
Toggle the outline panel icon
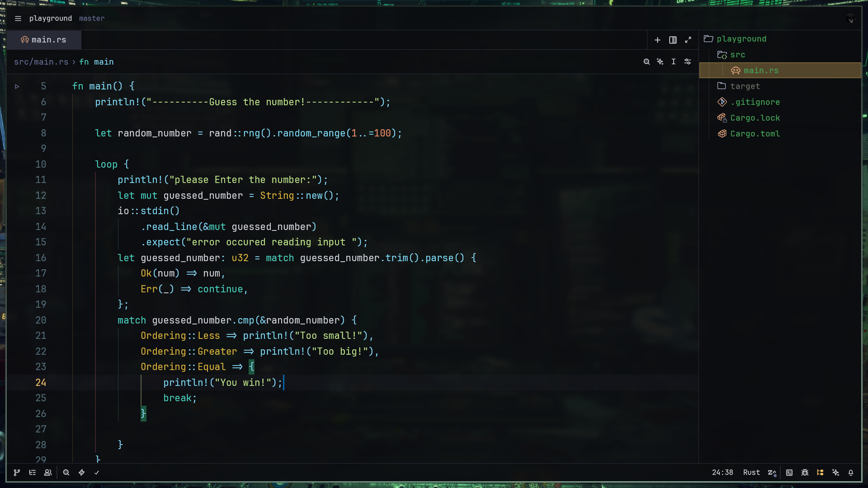tap(33, 473)
